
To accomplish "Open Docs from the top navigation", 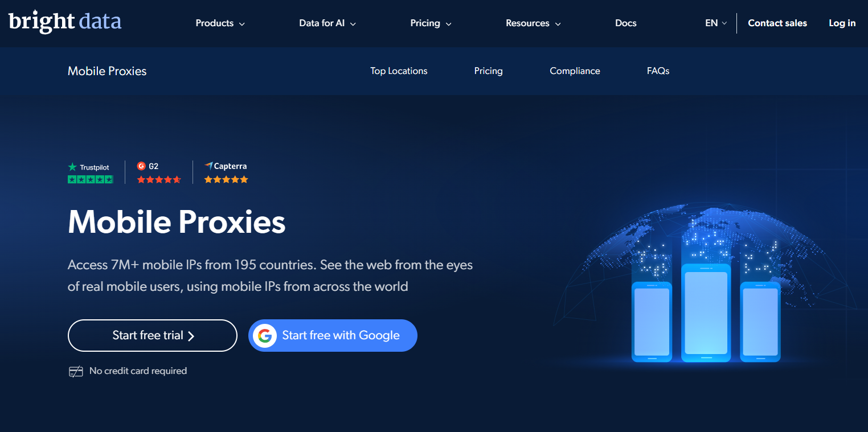I will pos(626,23).
